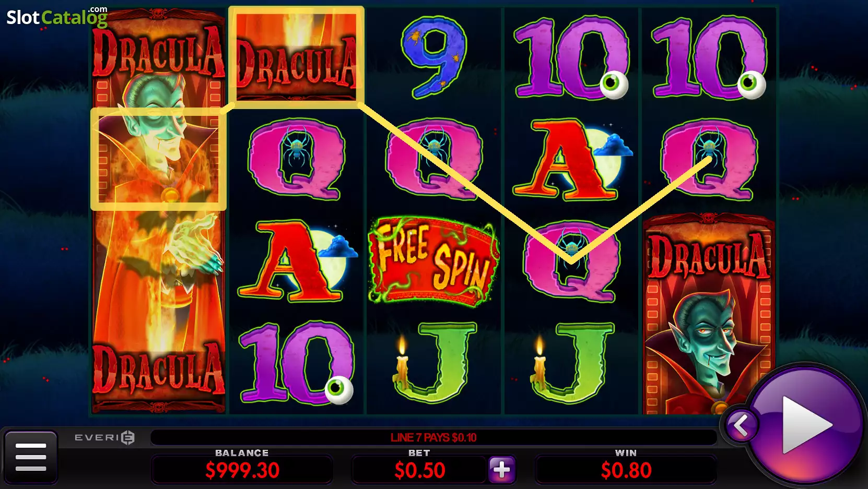
Task: Click the Q spider symbol on the fifth reel
Action: pos(709,159)
